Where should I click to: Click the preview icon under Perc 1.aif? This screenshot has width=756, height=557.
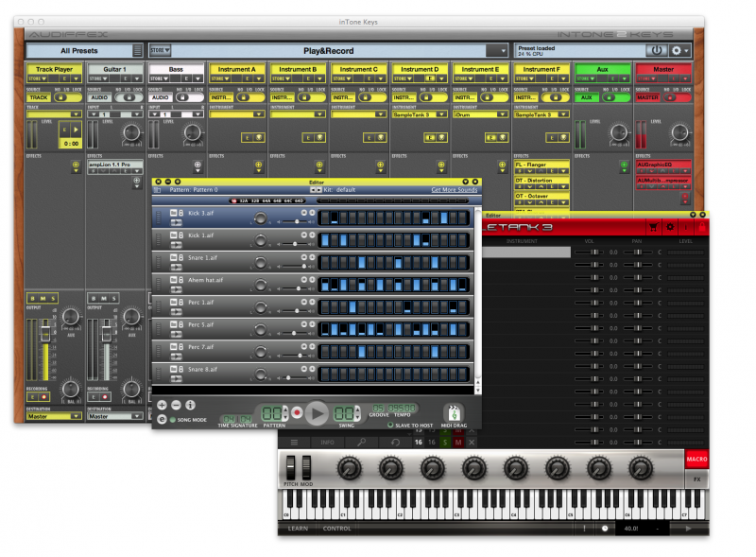[x=176, y=312]
